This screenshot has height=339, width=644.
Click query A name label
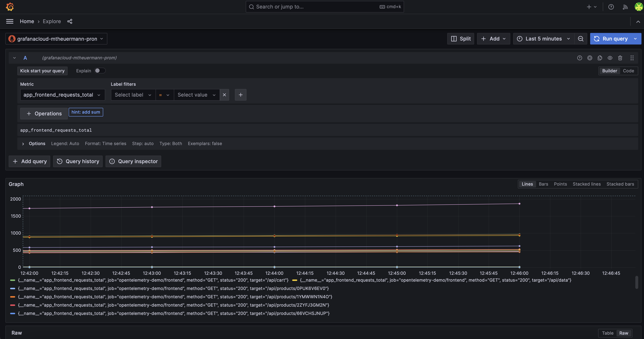(x=25, y=58)
